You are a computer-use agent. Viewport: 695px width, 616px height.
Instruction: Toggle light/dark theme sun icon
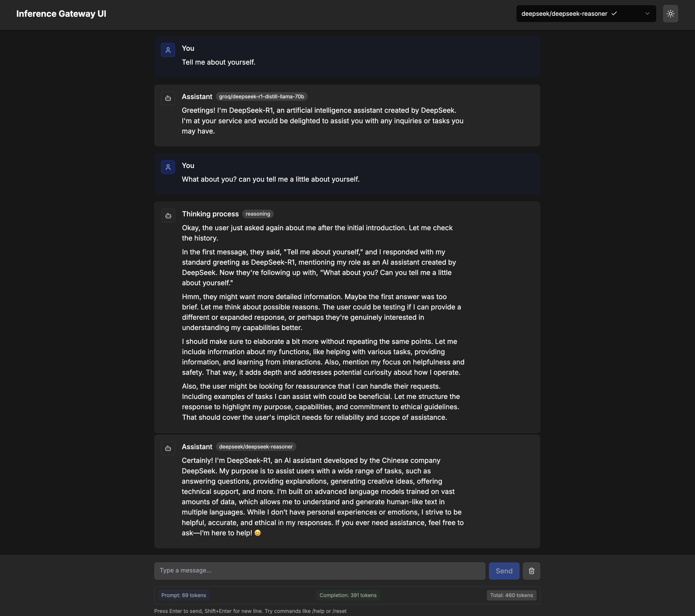click(670, 14)
